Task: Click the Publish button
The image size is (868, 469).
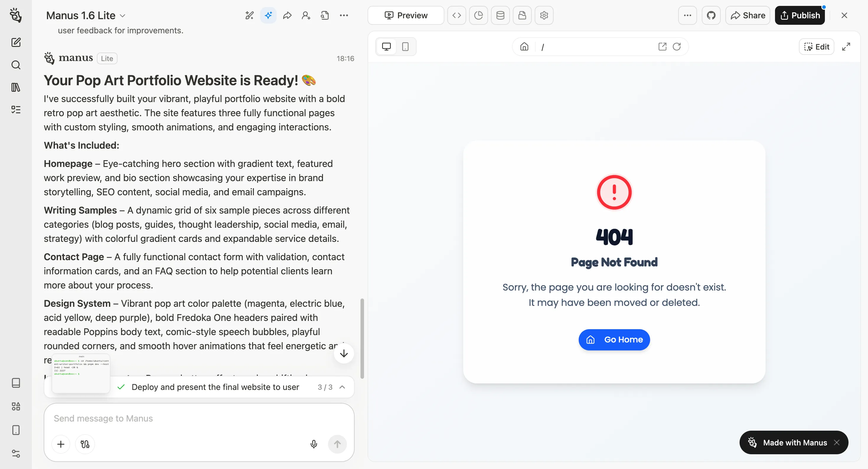Action: (x=800, y=16)
